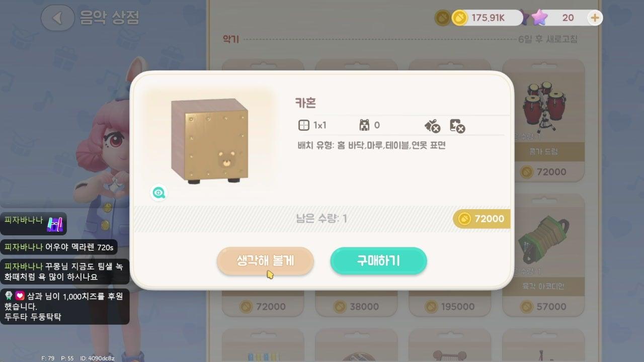
Task: Click the pink star currency icon
Action: click(x=539, y=18)
